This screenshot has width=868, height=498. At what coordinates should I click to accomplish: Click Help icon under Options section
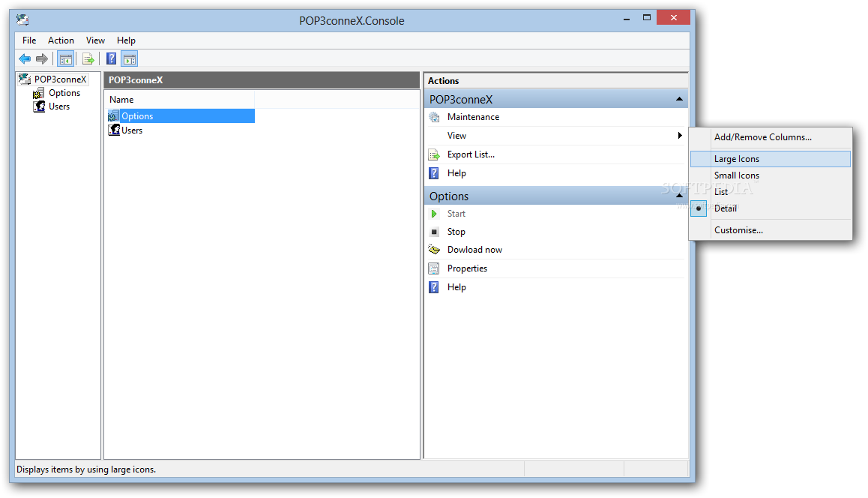435,287
